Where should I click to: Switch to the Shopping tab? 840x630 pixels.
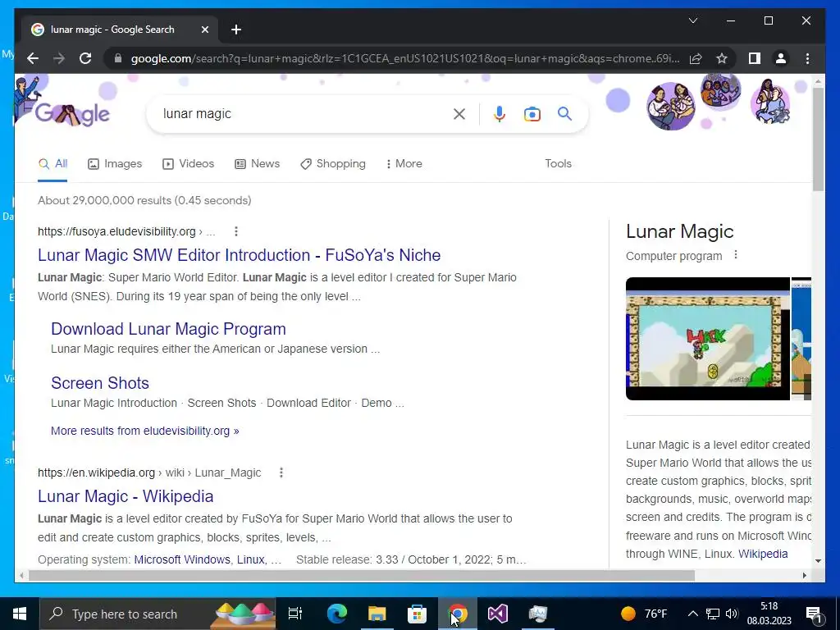pos(333,163)
